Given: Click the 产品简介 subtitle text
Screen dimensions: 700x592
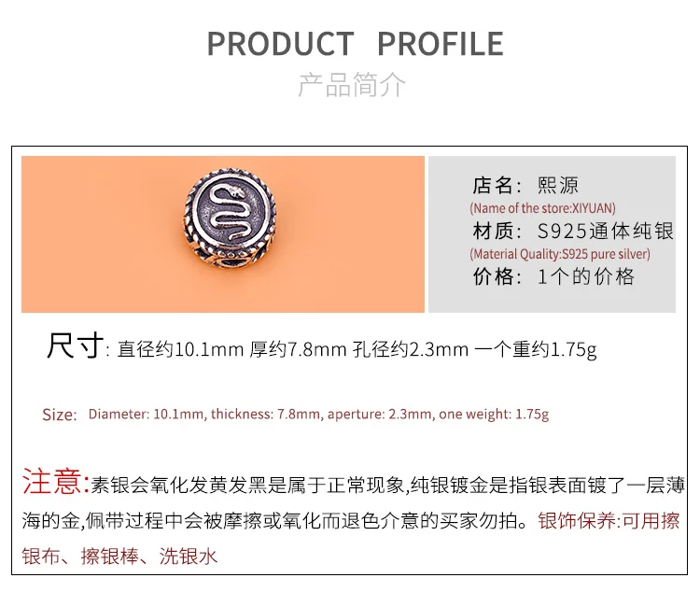Looking at the screenshot, I should point(352,84).
